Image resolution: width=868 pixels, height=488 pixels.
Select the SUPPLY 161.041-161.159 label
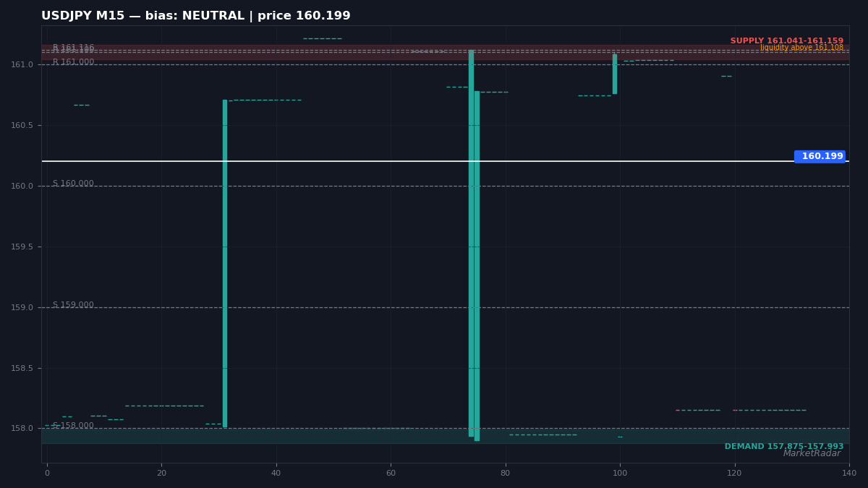tap(787, 41)
